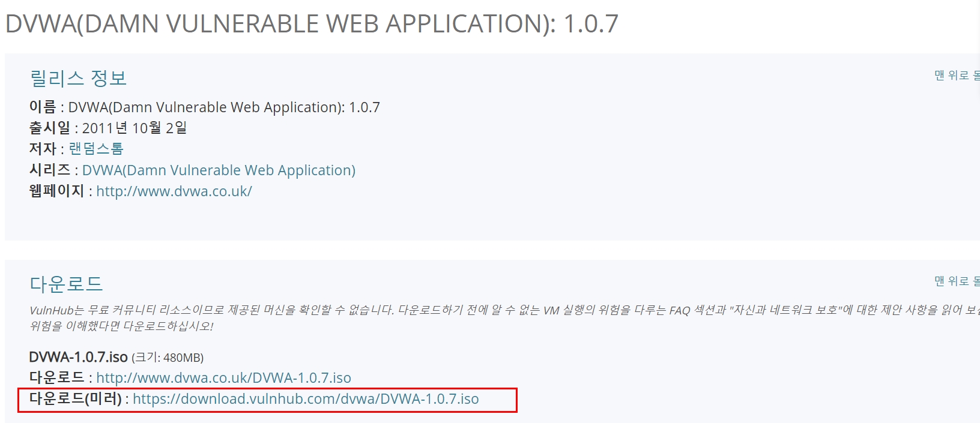The width and height of the screenshot is (980, 423).
Task: Click the 웹페이지 label
Action: pos(57,191)
